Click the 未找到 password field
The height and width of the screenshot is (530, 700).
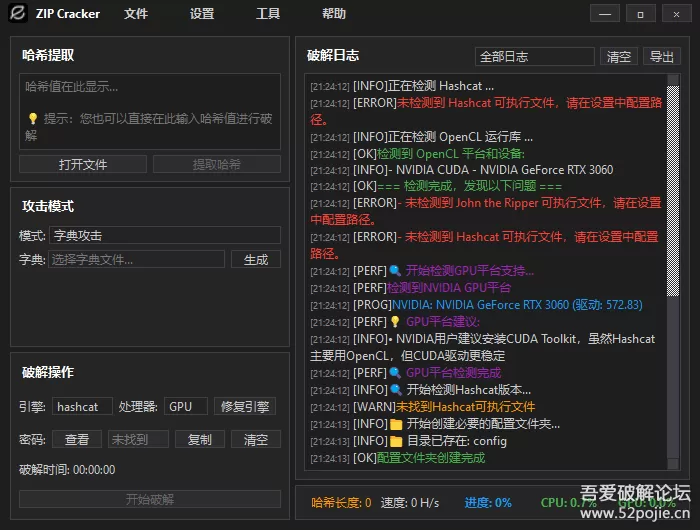[138, 439]
